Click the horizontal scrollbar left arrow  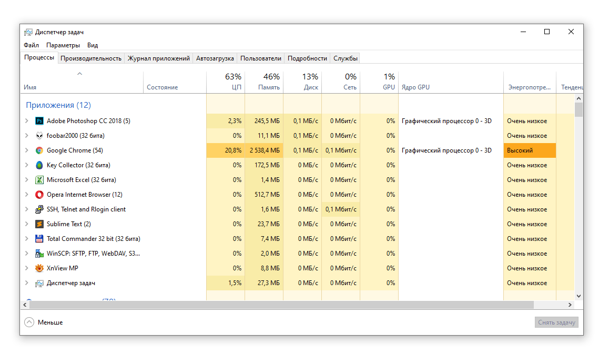pyautogui.click(x=25, y=305)
